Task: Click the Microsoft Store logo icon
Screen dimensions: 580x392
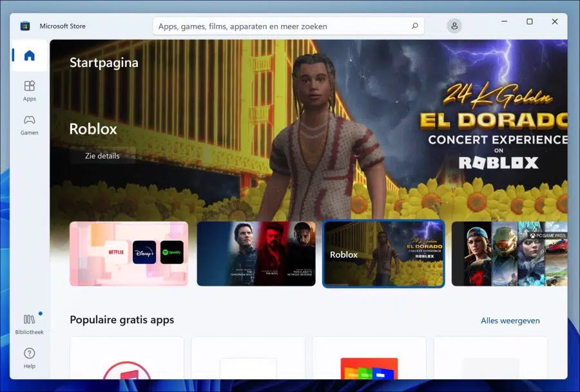Action: pyautogui.click(x=24, y=26)
